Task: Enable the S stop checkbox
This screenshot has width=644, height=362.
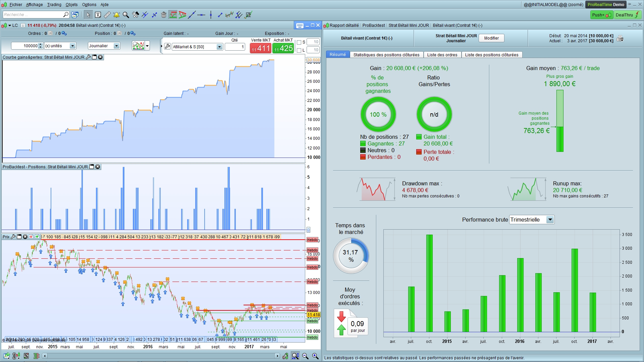Action: (x=299, y=42)
